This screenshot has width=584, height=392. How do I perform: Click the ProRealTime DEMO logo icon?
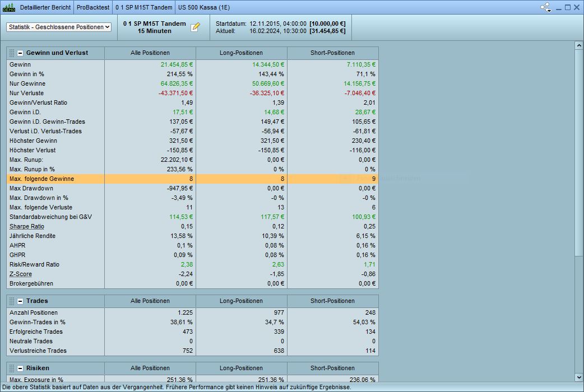click(x=8, y=7)
